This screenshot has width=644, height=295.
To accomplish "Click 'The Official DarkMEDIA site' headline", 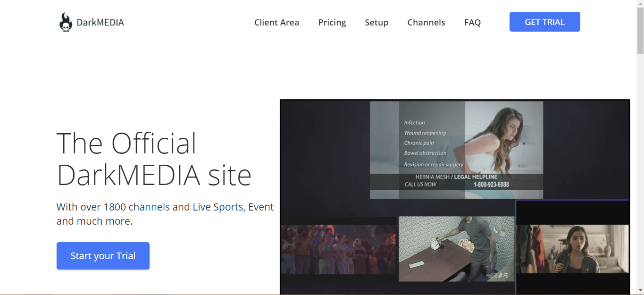I will (x=154, y=158).
